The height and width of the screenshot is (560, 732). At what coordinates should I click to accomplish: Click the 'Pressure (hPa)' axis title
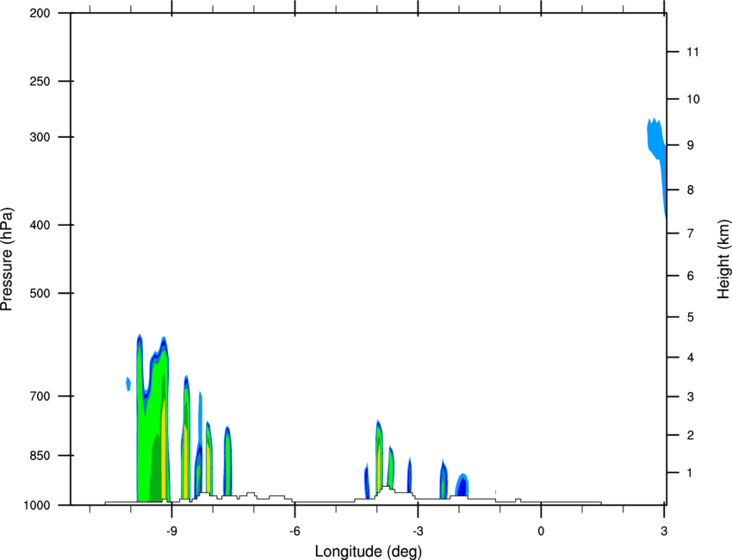[x=7, y=259]
